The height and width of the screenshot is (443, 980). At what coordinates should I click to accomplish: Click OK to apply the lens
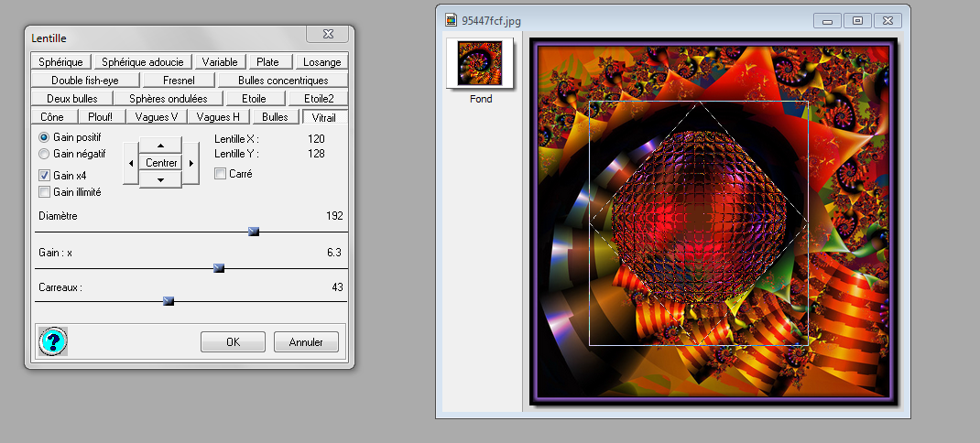[233, 341]
